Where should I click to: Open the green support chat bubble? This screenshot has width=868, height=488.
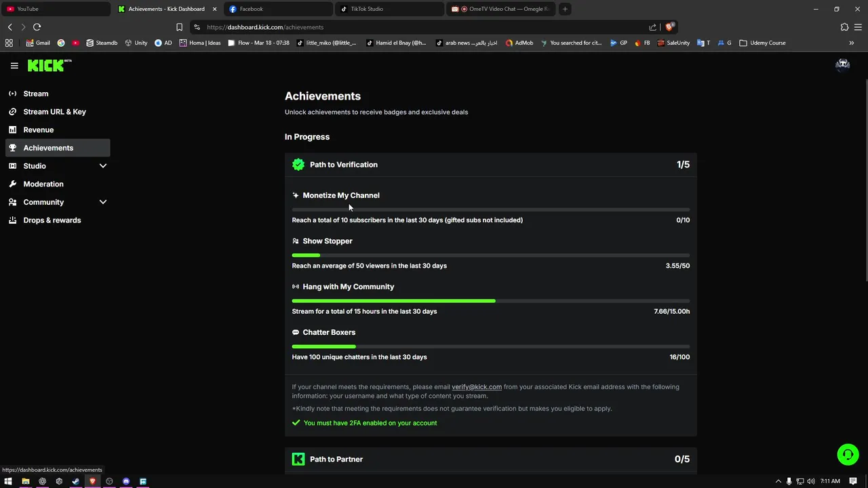click(x=848, y=455)
